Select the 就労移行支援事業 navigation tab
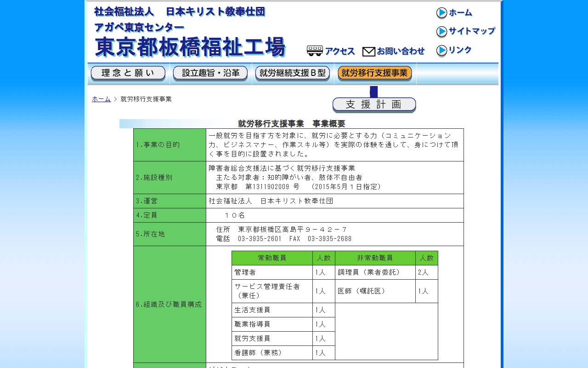Screen dimensions: 588x368 click(375, 73)
